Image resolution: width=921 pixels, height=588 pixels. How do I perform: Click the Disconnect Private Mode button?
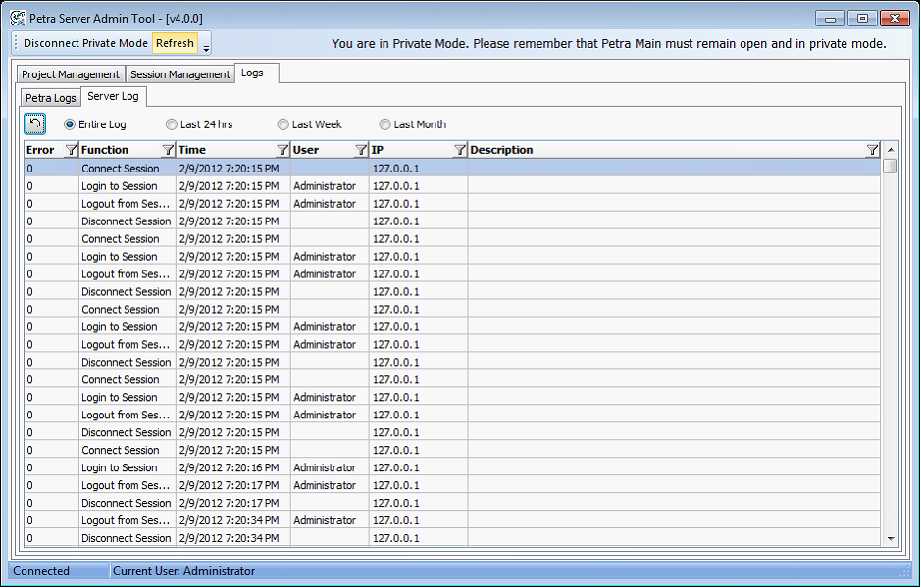85,43
